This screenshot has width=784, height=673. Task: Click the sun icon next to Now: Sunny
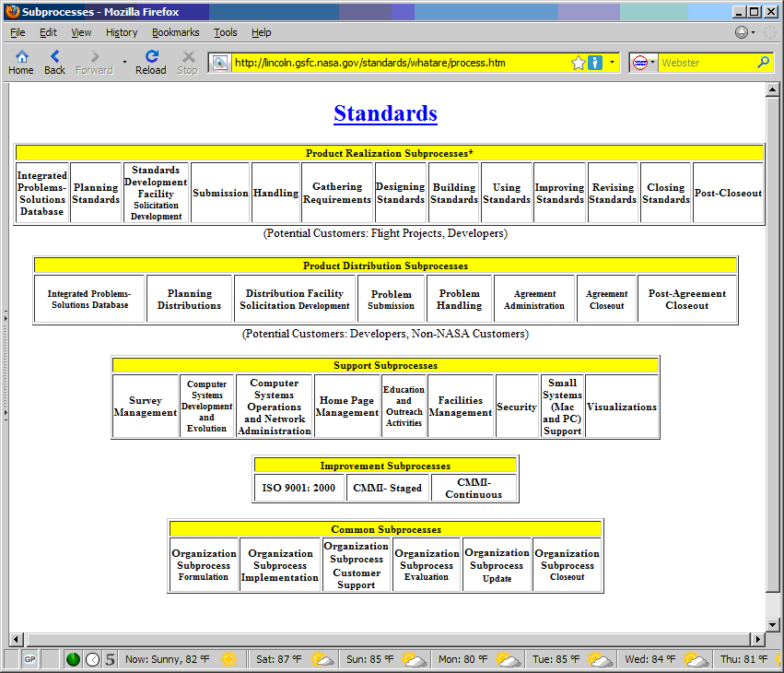[229, 659]
